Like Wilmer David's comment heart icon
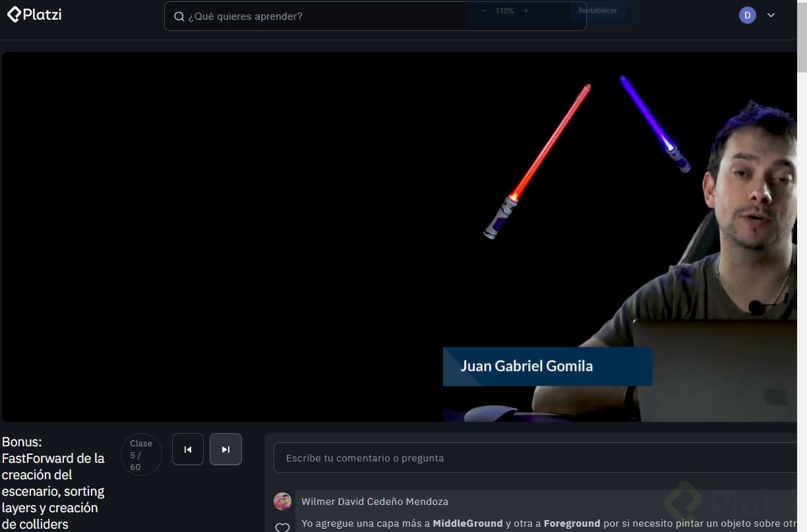Image resolution: width=807 pixels, height=532 pixels. click(282, 527)
